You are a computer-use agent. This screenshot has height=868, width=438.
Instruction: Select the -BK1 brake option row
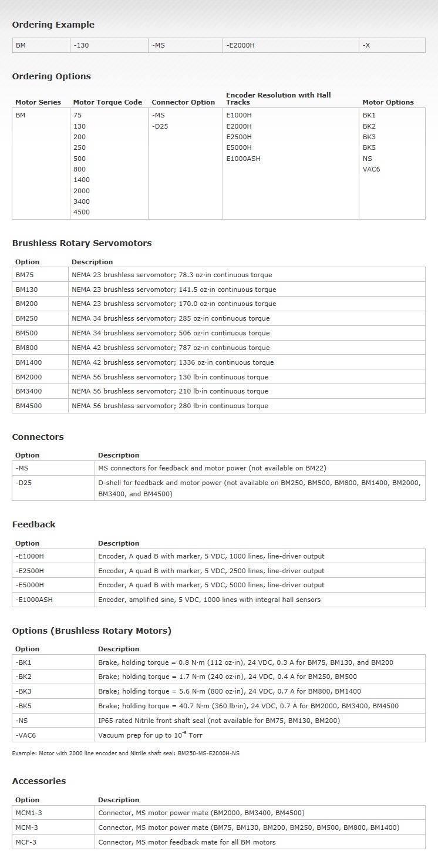click(x=218, y=662)
